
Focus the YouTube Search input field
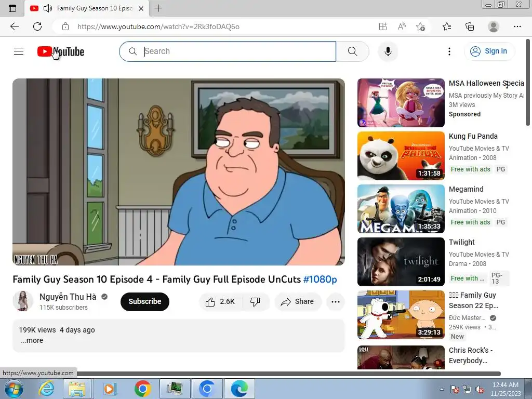pyautogui.click(x=228, y=51)
